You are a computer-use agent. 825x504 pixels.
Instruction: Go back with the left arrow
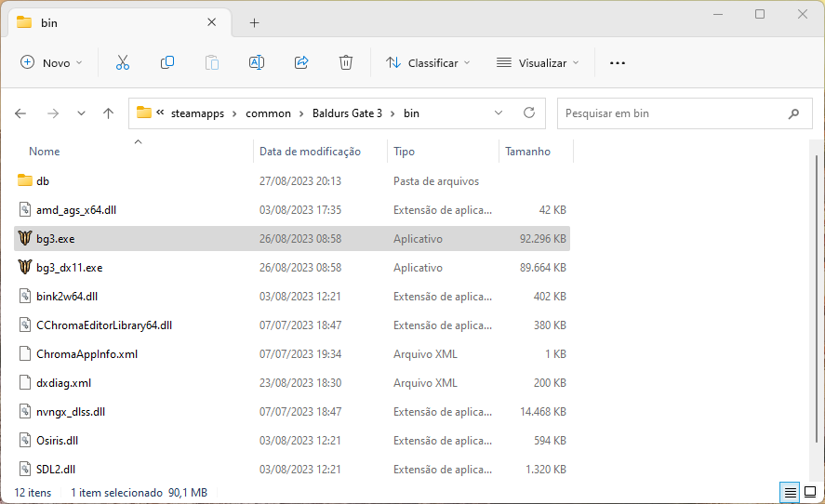[x=20, y=113]
